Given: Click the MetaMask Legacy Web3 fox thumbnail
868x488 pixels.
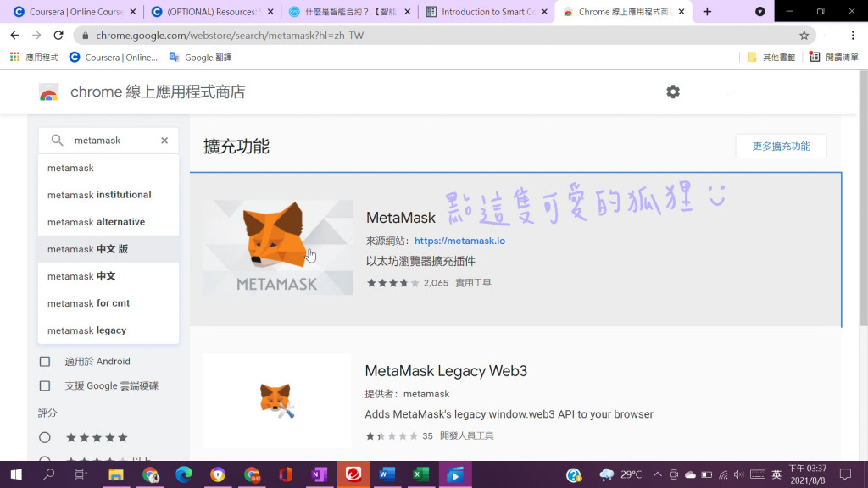Looking at the screenshot, I should pos(277,401).
